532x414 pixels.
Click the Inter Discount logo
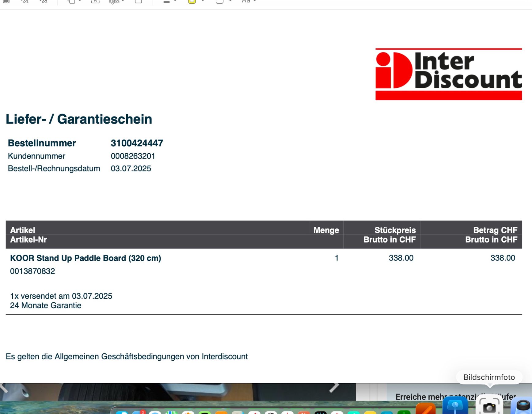(x=449, y=74)
